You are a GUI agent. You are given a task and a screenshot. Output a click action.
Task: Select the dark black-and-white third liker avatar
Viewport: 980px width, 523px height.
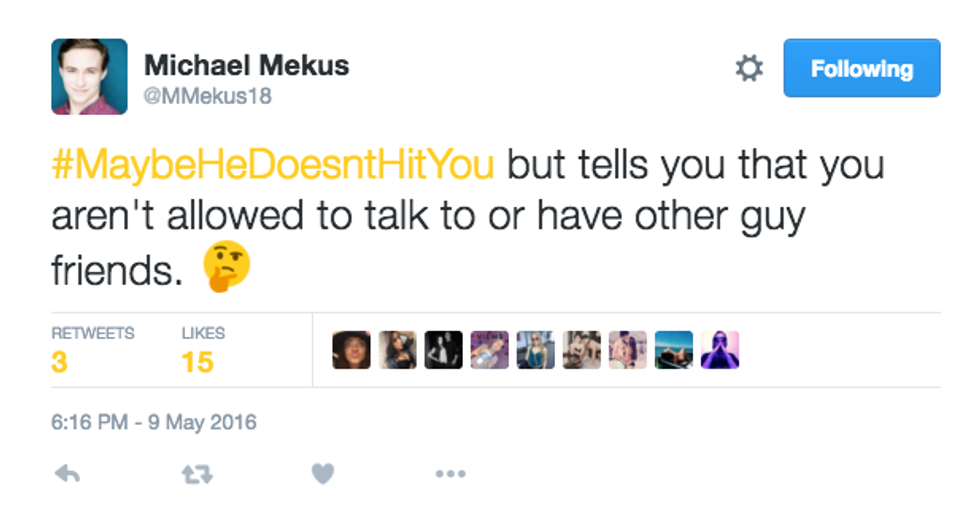coord(444,350)
